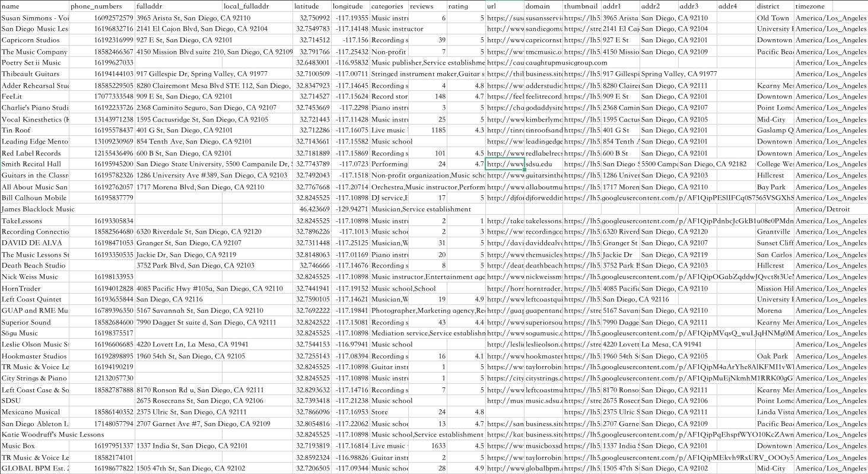Click the 'SDSU' name cell

34,401
